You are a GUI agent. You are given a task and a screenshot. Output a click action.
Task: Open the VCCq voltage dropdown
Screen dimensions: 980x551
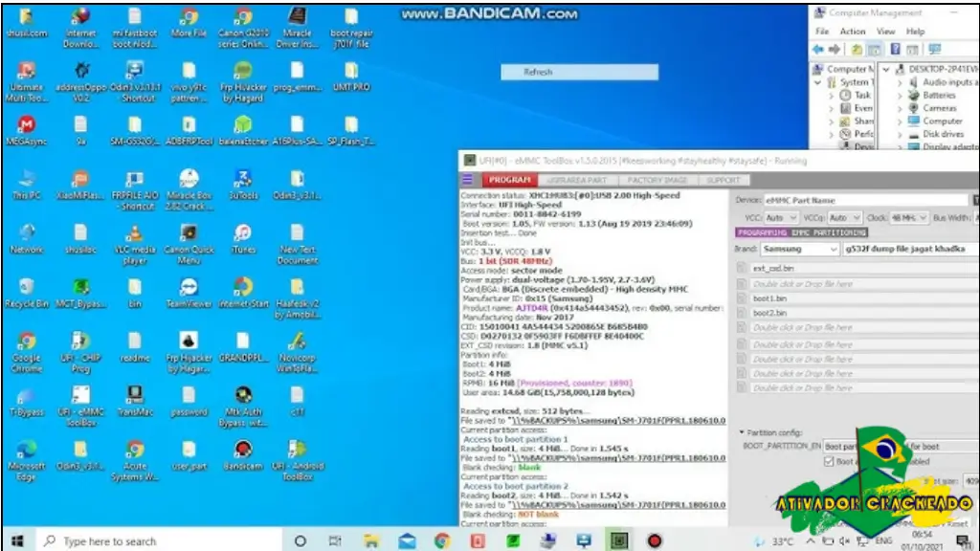[x=844, y=217]
